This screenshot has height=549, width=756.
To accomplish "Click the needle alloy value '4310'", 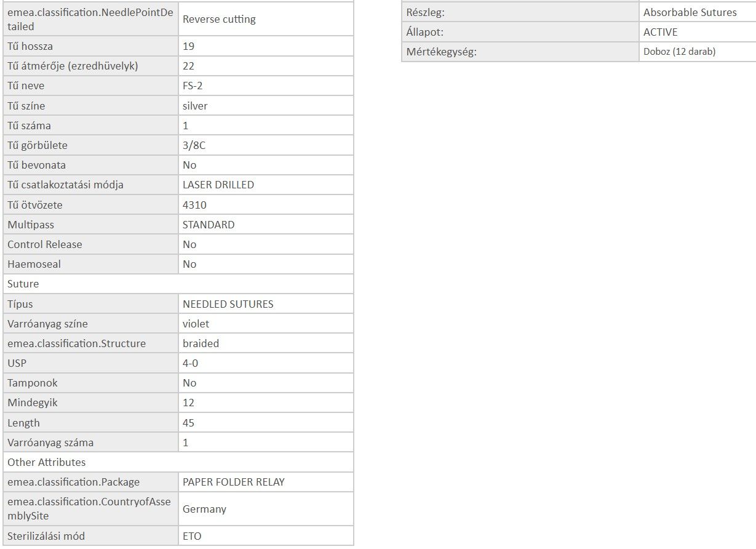I will tap(194, 205).
